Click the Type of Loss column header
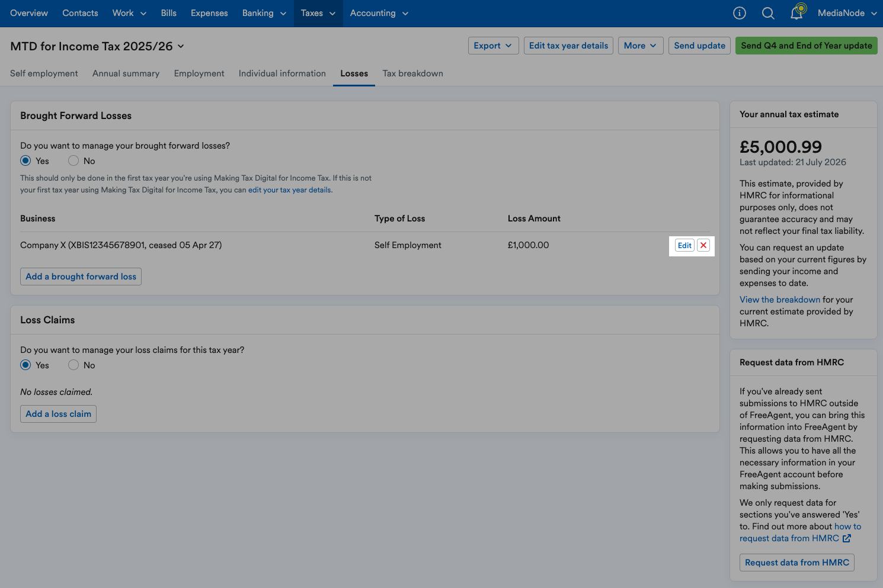The image size is (883, 588). (x=399, y=219)
